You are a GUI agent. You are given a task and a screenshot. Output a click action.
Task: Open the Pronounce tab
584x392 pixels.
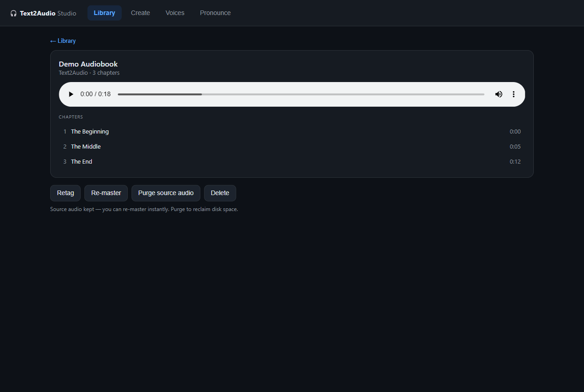pos(215,13)
